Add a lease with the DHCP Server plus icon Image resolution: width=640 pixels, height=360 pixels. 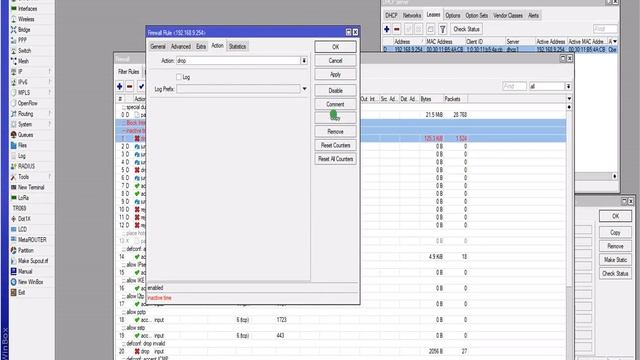click(x=387, y=29)
